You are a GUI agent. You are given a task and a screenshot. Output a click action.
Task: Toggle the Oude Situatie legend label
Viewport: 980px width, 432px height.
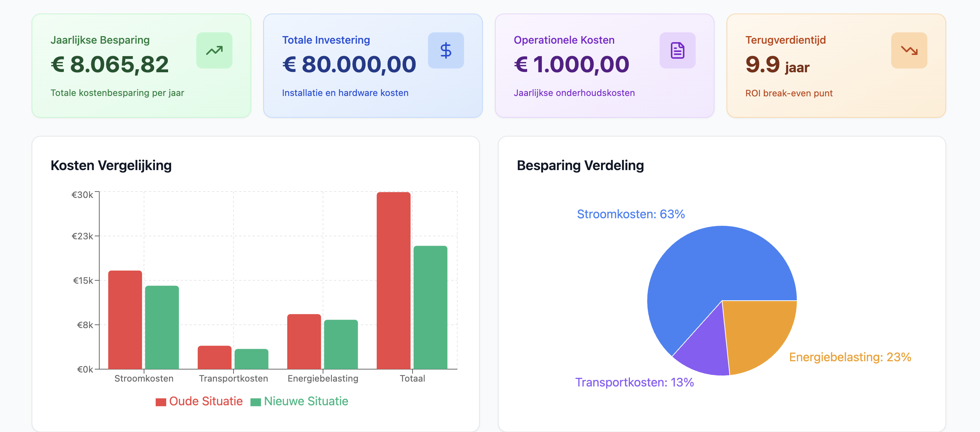[x=205, y=401]
